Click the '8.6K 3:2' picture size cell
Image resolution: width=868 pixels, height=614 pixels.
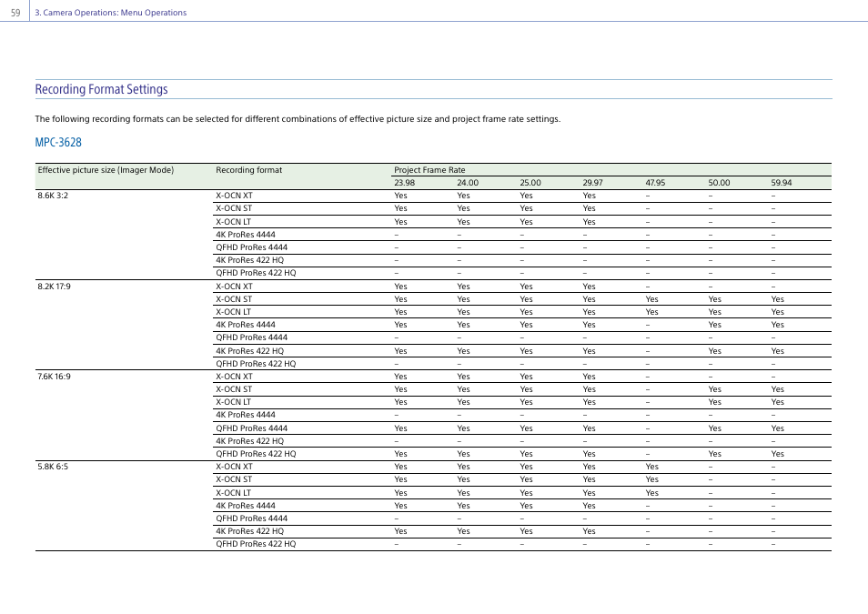pyautogui.click(x=53, y=196)
